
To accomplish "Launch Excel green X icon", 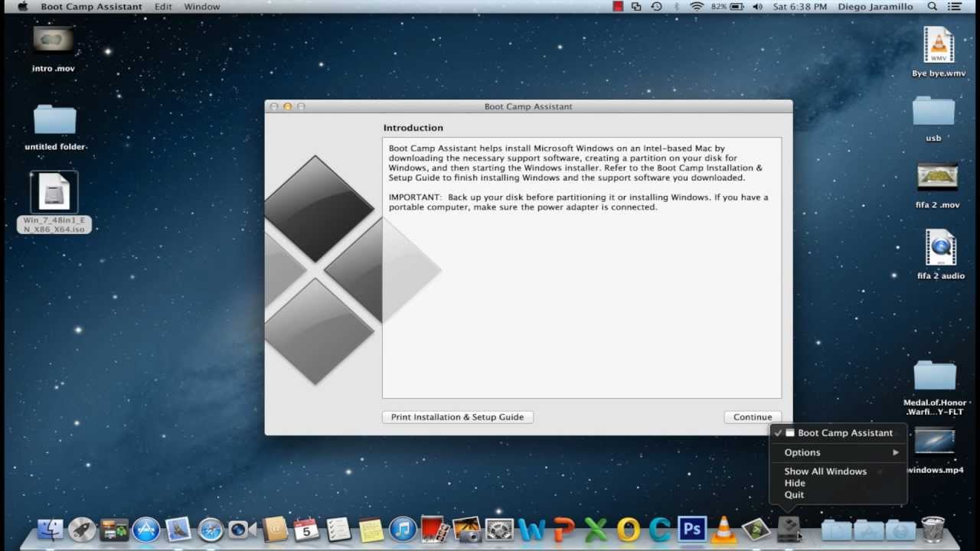I will click(596, 530).
